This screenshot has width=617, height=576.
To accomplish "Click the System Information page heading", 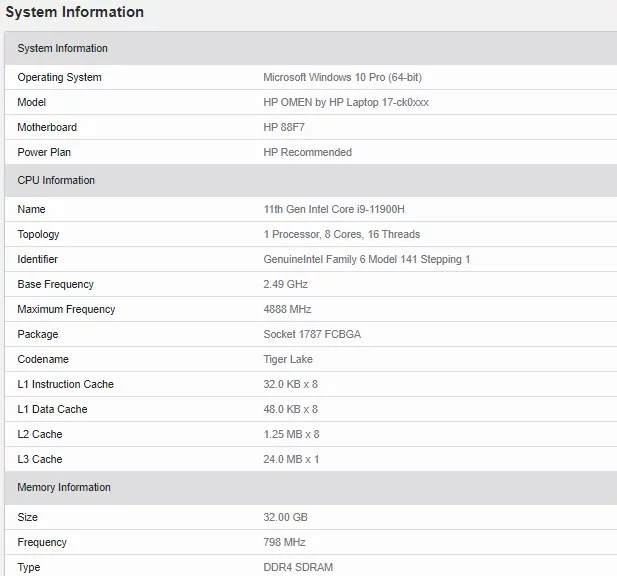I will tap(75, 13).
